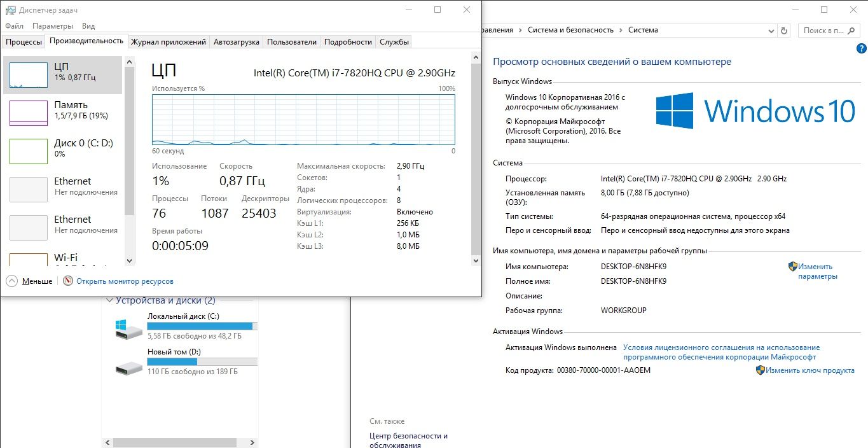Screen dimensions: 868x448
Task: Switch to the Автозагрузка tab
Action: 237,42
